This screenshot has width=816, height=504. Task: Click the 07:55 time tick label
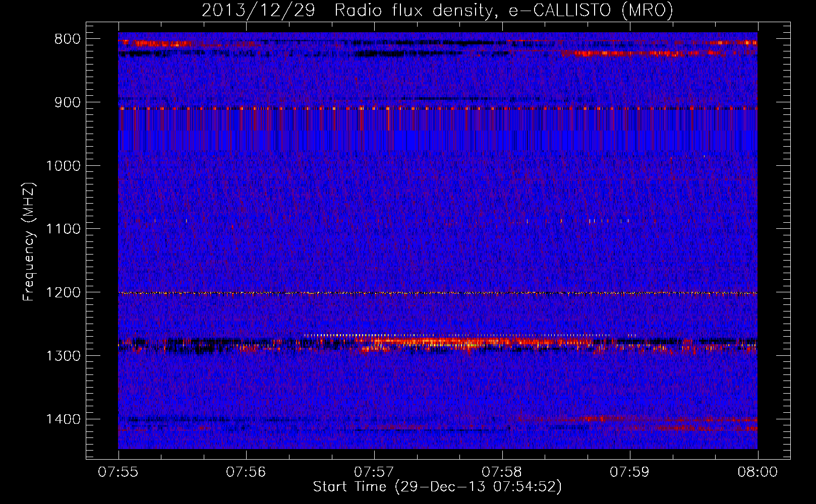click(119, 472)
